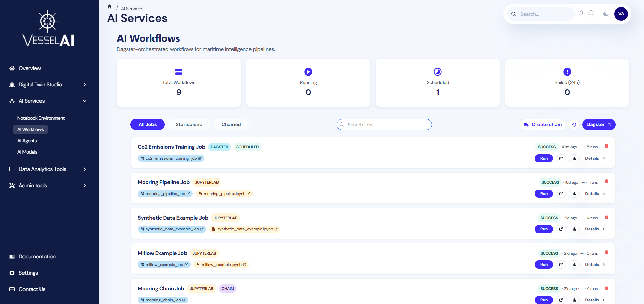Viewport: 644px width, 304px height.
Task: Collapse the AI Services menu chevron
Action: coord(85,101)
